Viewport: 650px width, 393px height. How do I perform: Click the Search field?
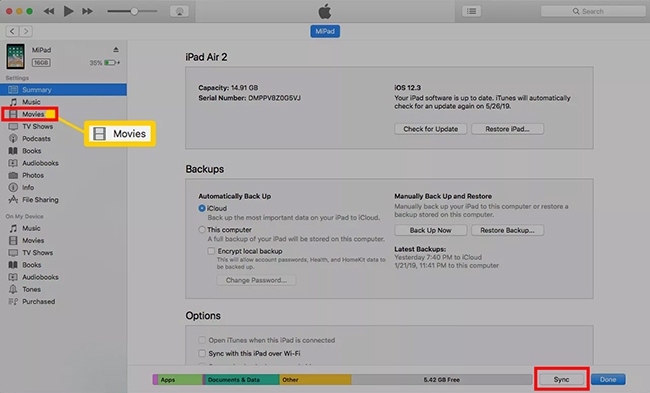(593, 11)
